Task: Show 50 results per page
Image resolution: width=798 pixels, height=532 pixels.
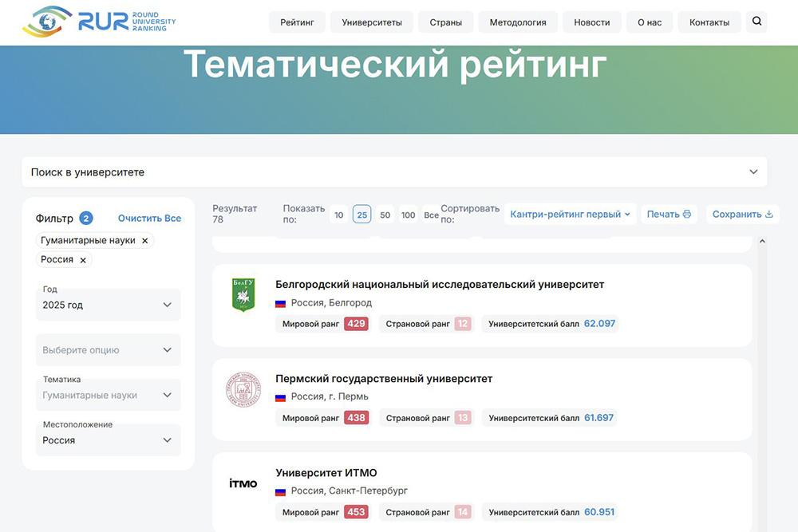Action: tap(385, 215)
